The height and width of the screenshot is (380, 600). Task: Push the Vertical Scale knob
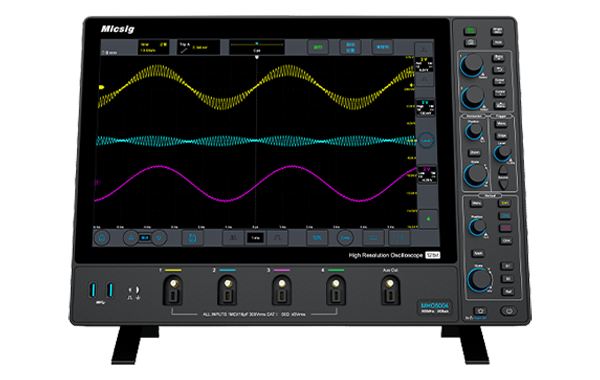click(x=479, y=279)
